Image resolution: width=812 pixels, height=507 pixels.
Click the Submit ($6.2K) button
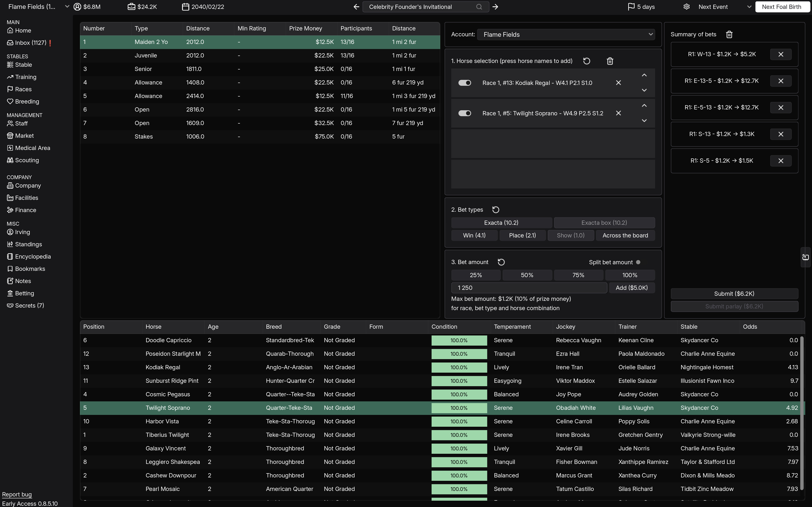pos(734,293)
